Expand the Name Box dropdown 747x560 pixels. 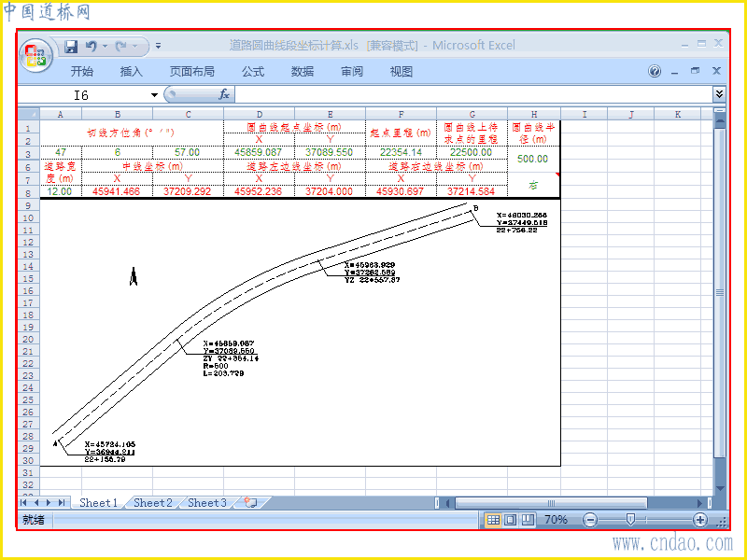pos(154,95)
